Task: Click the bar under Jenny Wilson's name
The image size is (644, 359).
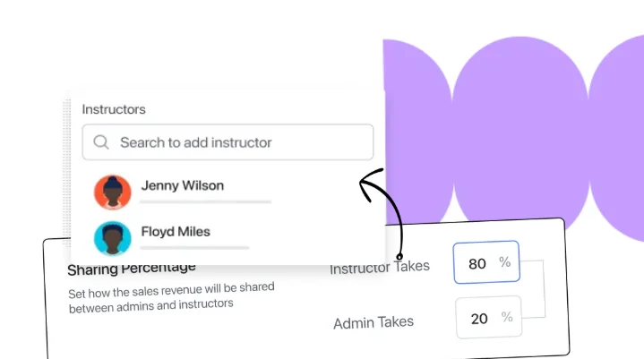Action: pyautogui.click(x=205, y=202)
